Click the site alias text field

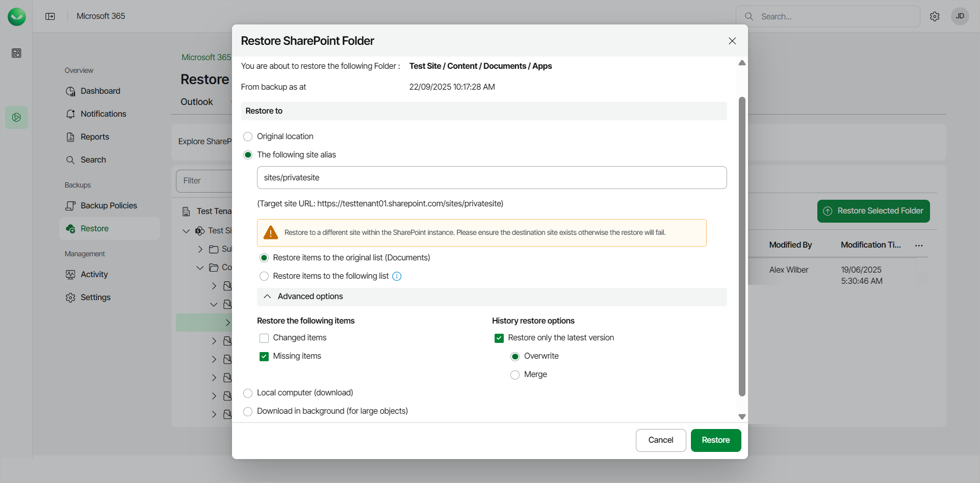492,178
